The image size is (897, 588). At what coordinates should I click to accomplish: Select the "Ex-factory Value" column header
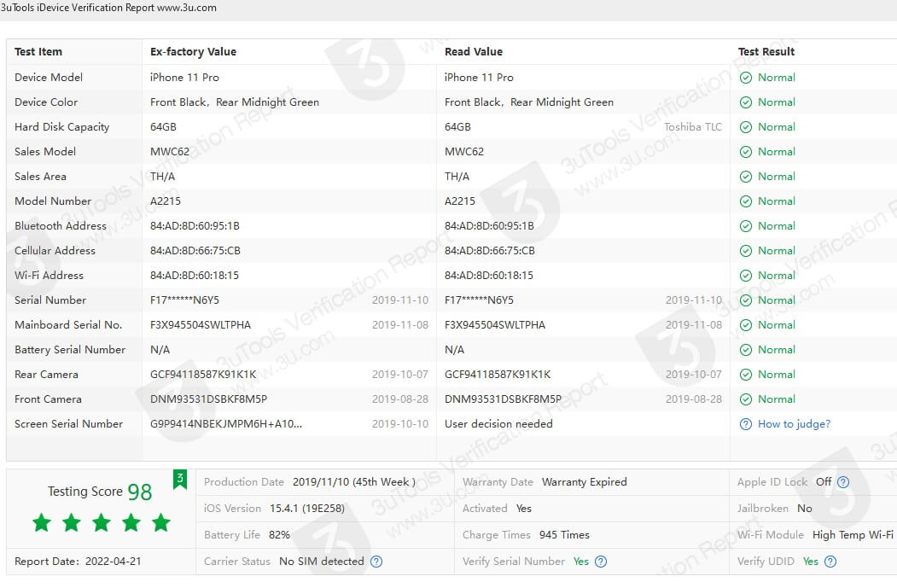194,51
